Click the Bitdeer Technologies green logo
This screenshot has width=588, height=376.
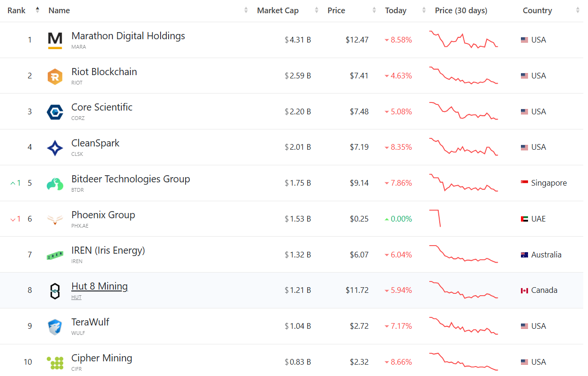[55, 184]
